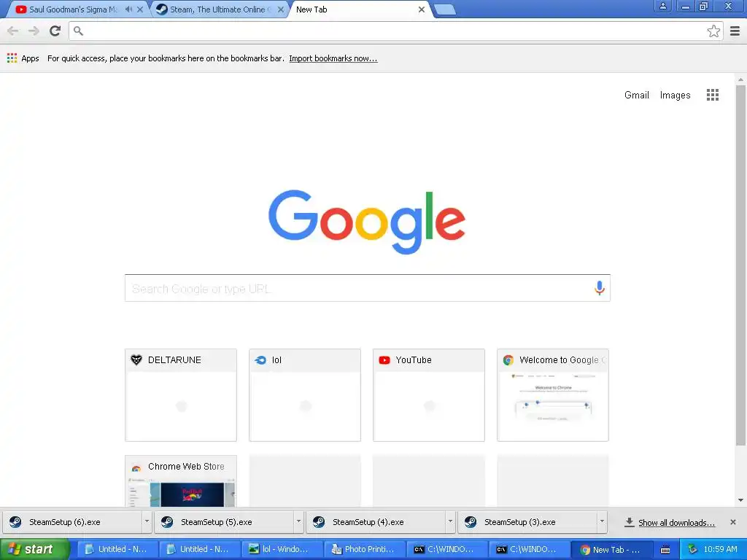Start voice search with microphone icon
747x560 pixels.
point(600,287)
